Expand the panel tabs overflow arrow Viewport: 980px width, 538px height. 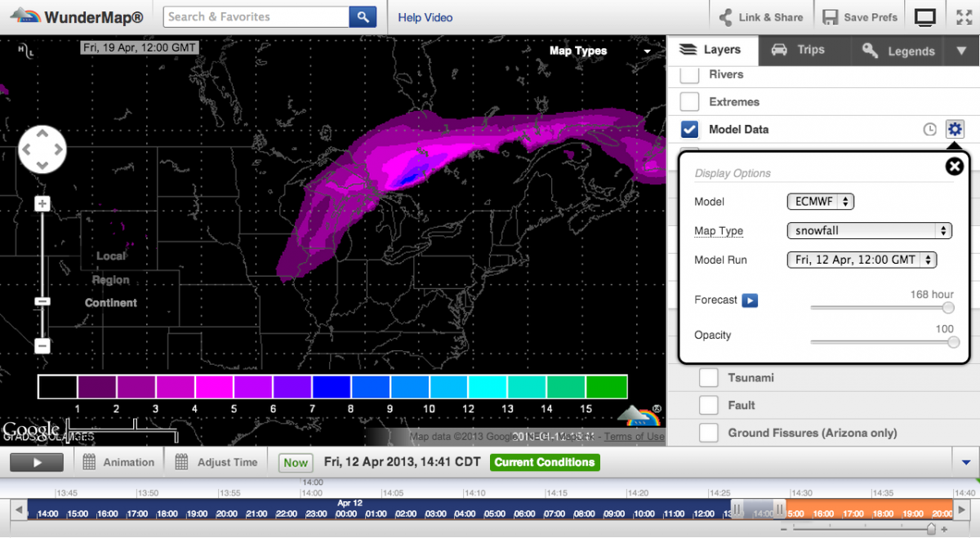pos(961,51)
